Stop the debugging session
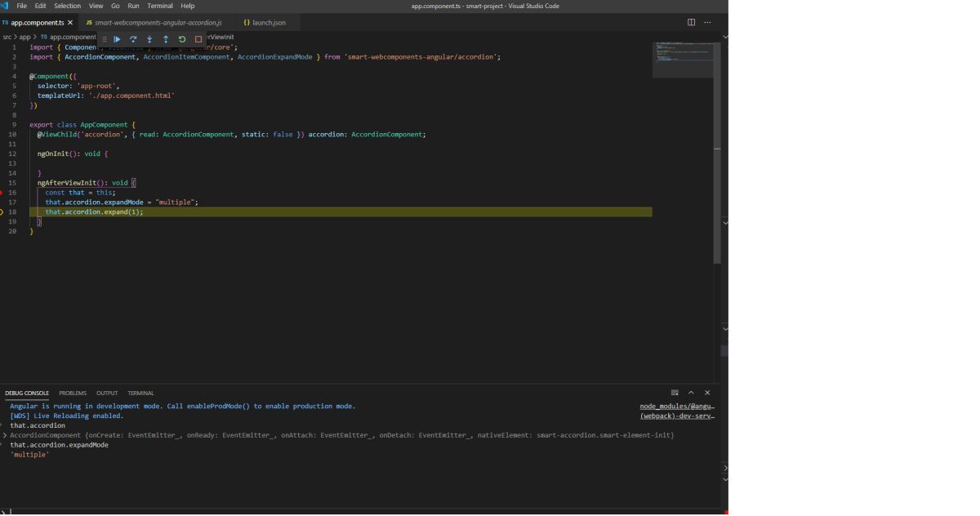The height and width of the screenshot is (516, 980). coord(198,39)
